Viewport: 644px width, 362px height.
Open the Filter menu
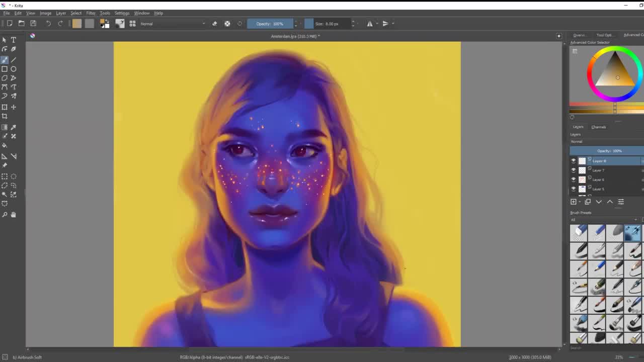[91, 13]
